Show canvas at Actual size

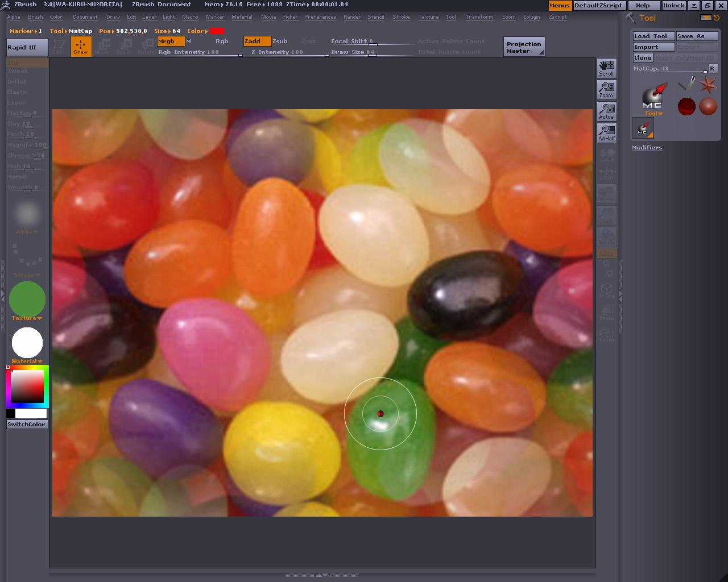pos(606,111)
